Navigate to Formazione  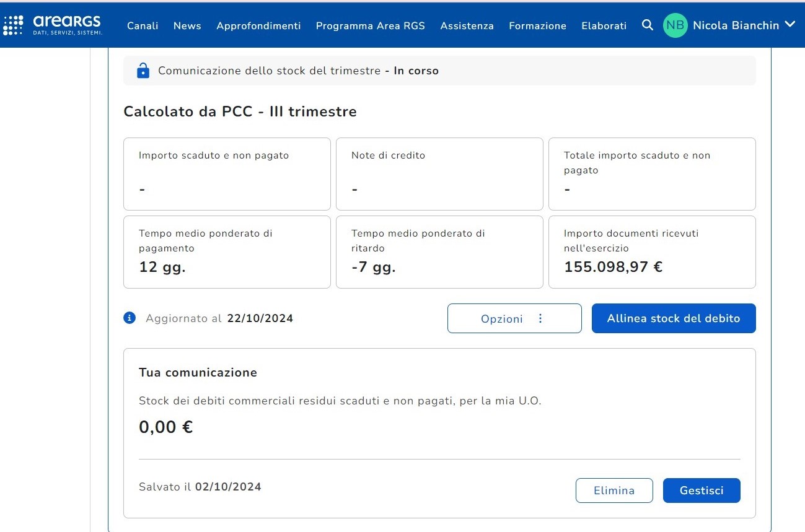click(537, 25)
